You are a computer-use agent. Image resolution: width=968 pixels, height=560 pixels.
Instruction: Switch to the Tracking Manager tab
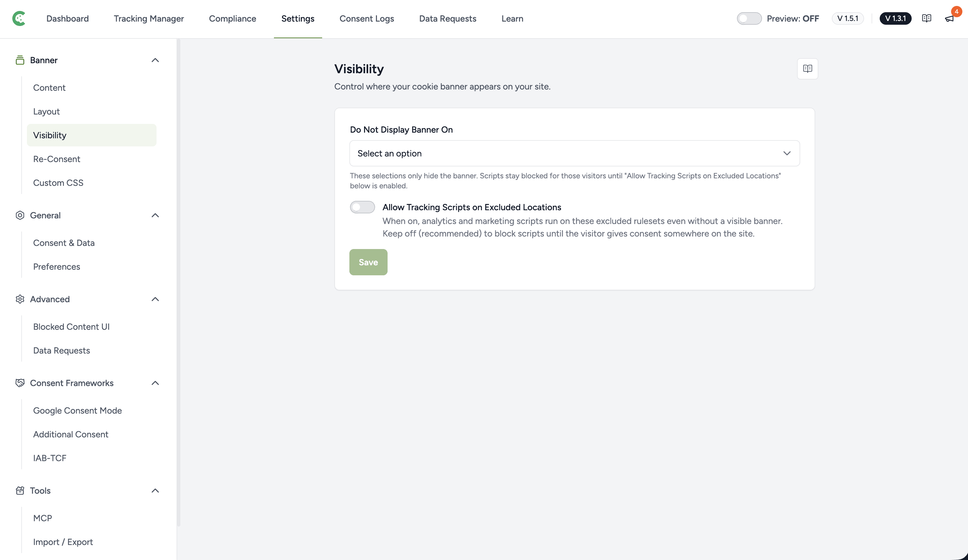click(x=149, y=18)
